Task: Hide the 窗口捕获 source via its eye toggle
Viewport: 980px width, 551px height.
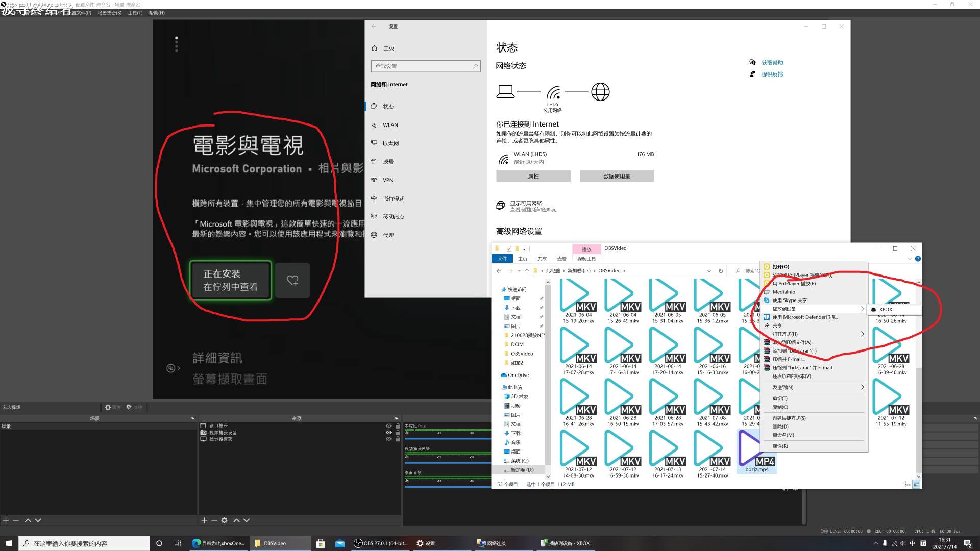Action: click(388, 425)
